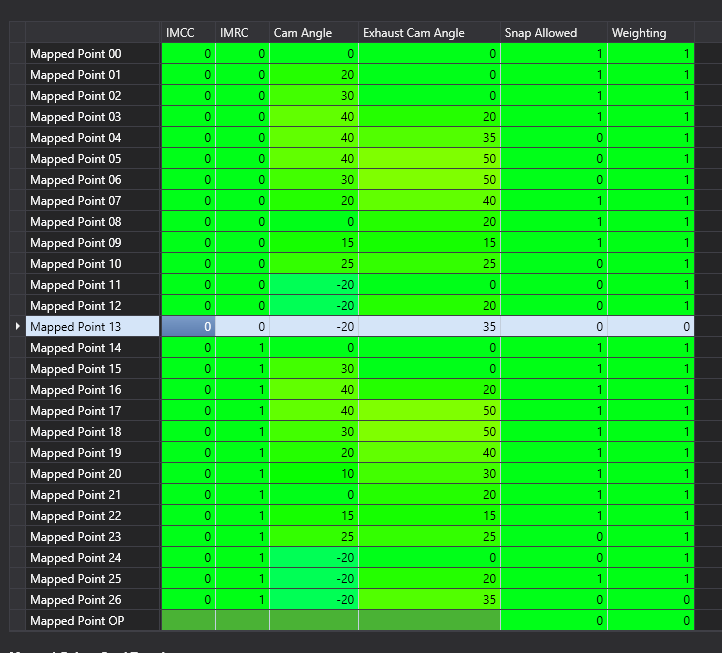Select the Mapped Point 18 row label
This screenshot has width=722, height=653.
tap(93, 432)
